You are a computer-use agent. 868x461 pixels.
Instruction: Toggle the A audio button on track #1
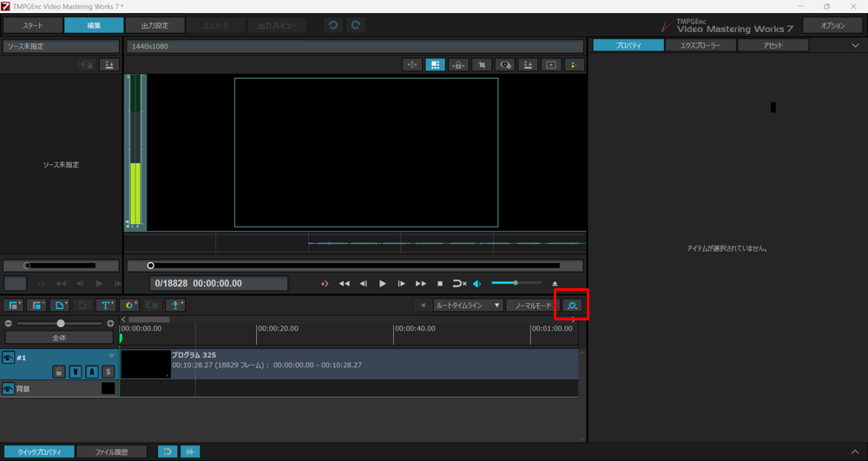click(x=92, y=372)
